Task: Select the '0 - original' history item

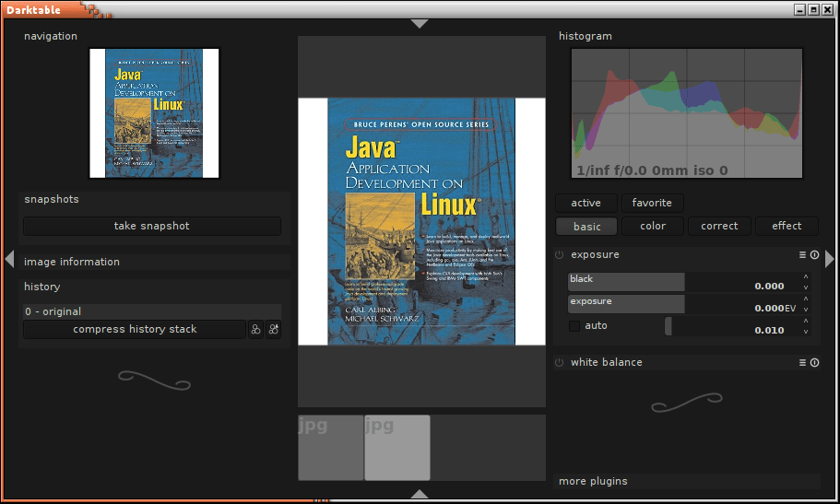Action: pos(152,311)
